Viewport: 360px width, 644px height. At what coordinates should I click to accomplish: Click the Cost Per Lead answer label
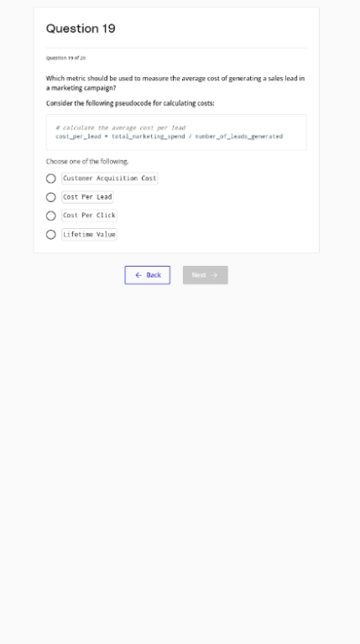tap(87, 197)
